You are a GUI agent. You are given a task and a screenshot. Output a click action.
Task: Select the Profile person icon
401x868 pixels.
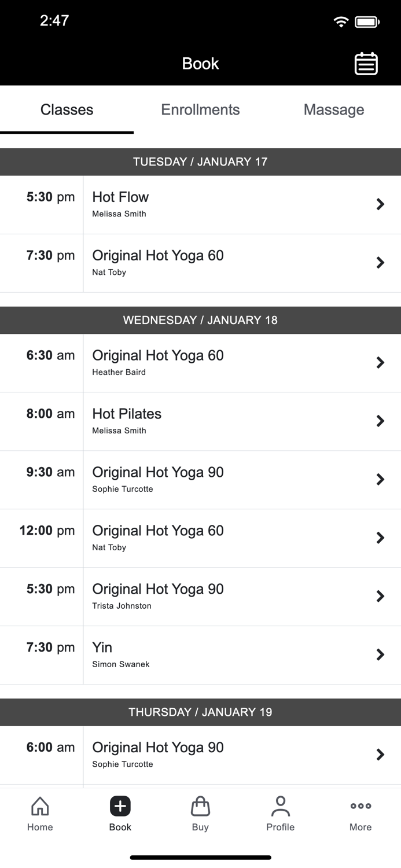pyautogui.click(x=280, y=813)
